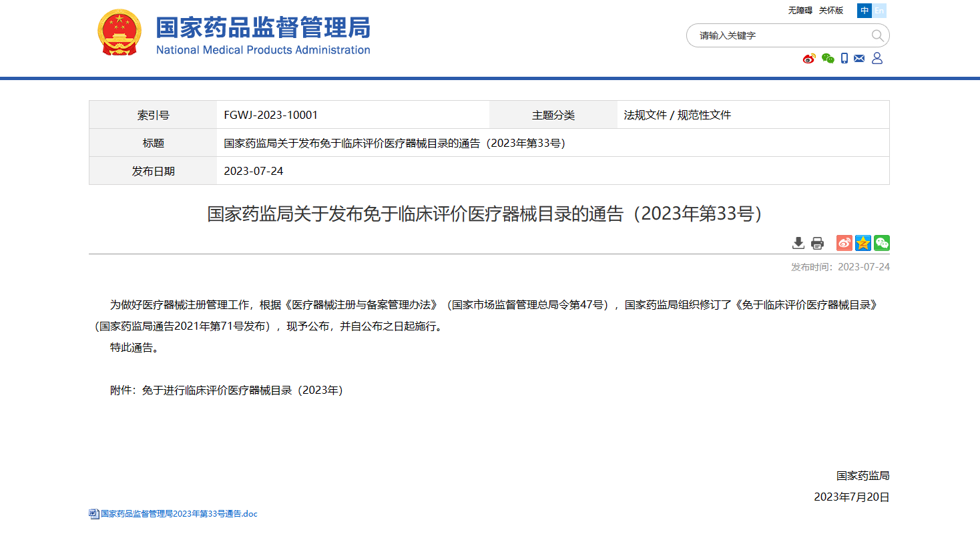Open the WeChat icon in header

click(x=828, y=59)
